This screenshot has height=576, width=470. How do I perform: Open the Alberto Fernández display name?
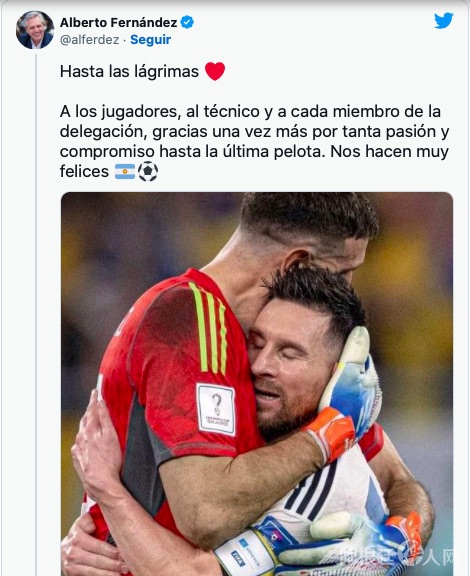coord(118,23)
